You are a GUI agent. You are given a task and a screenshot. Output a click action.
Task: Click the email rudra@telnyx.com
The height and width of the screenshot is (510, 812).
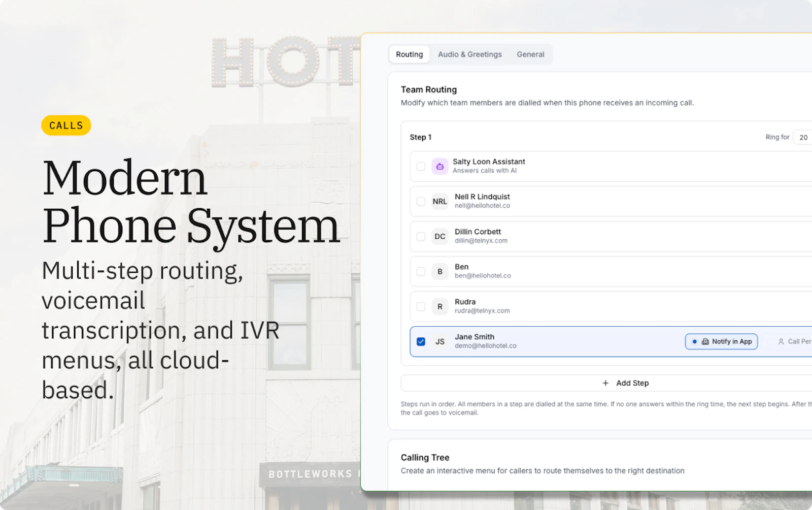point(482,311)
